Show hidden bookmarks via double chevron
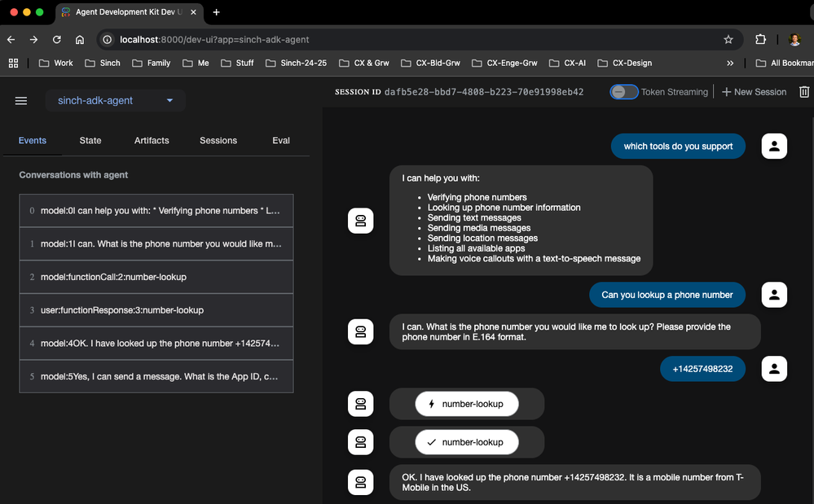Screen dimensions: 814x504 pyautogui.click(x=729, y=63)
